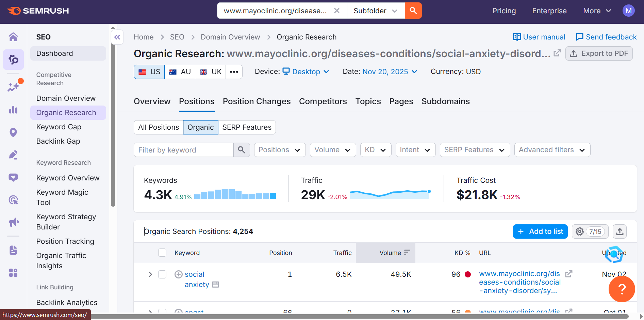Collapse the sidebar with the double-chevron icon
The height and width of the screenshot is (320, 644).
click(x=117, y=37)
